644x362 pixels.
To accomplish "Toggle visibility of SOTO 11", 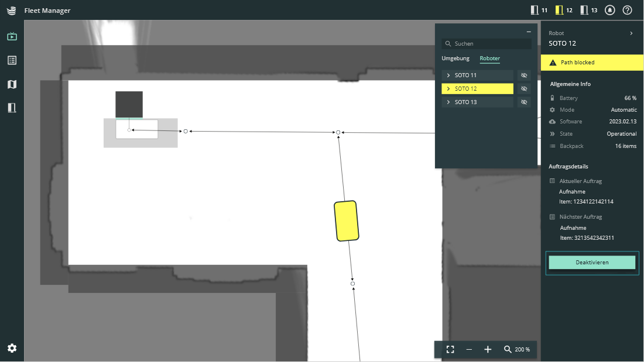I will pos(524,75).
